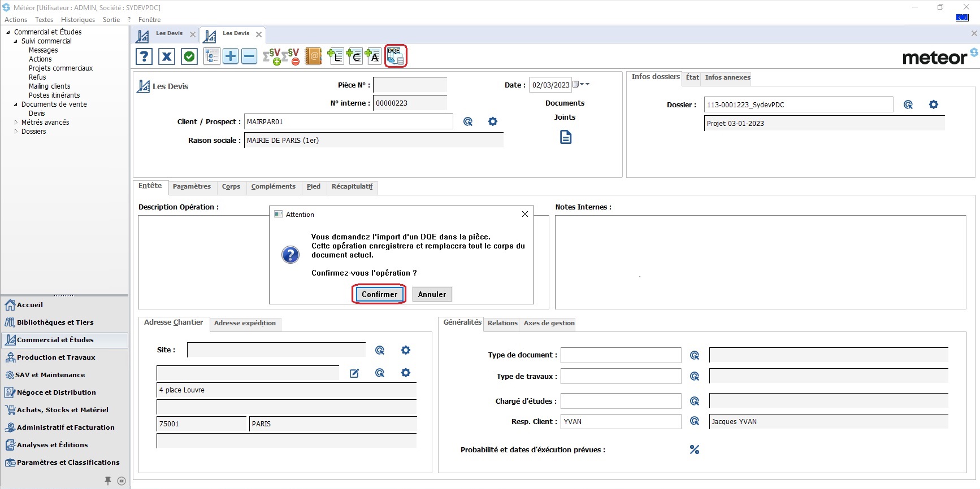Click the blue plus toolbar icon
The width and height of the screenshot is (980, 489).
231,56
